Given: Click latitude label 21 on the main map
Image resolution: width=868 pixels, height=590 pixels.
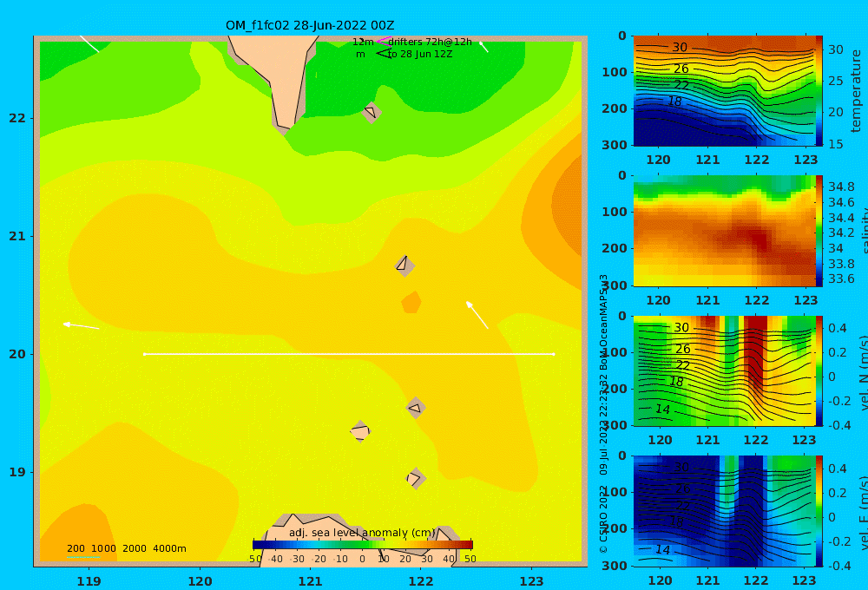Looking at the screenshot, I should [17, 236].
